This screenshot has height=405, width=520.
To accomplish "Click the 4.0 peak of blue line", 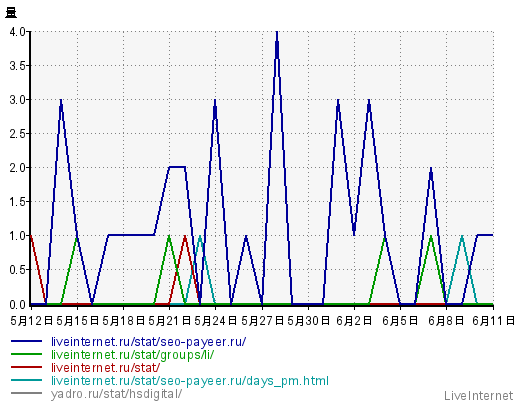I will point(277,33).
